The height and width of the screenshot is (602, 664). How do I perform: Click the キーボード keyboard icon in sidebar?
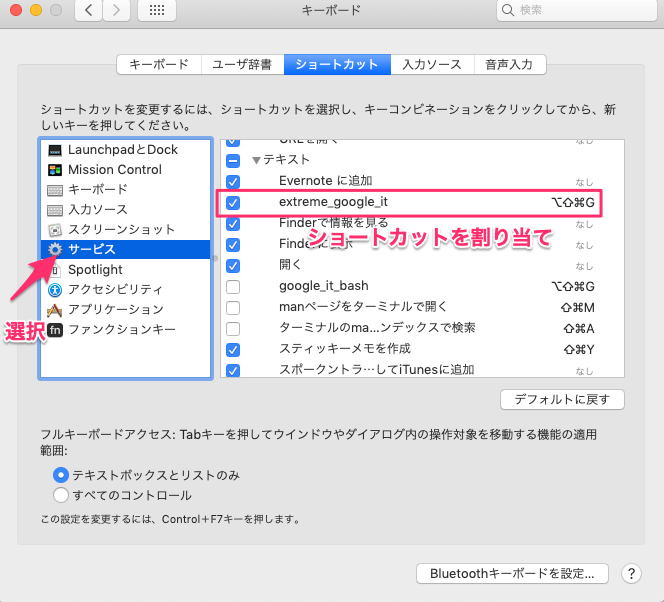pos(55,190)
